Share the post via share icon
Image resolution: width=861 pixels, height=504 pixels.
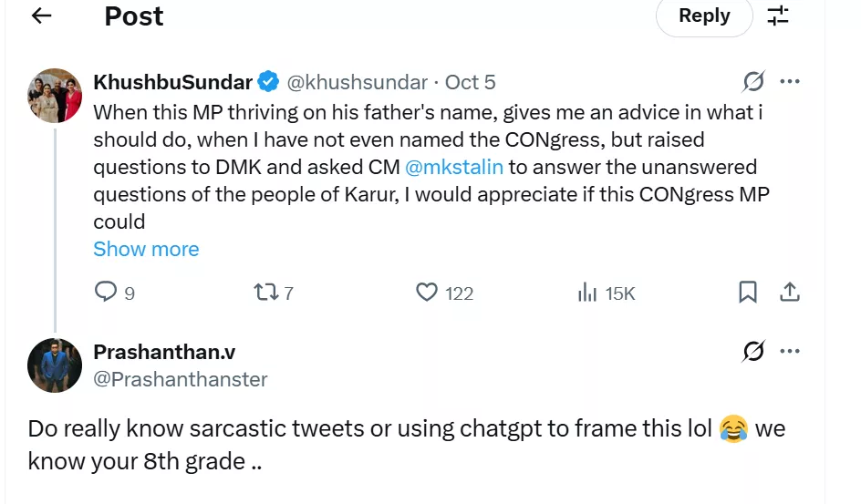point(790,292)
